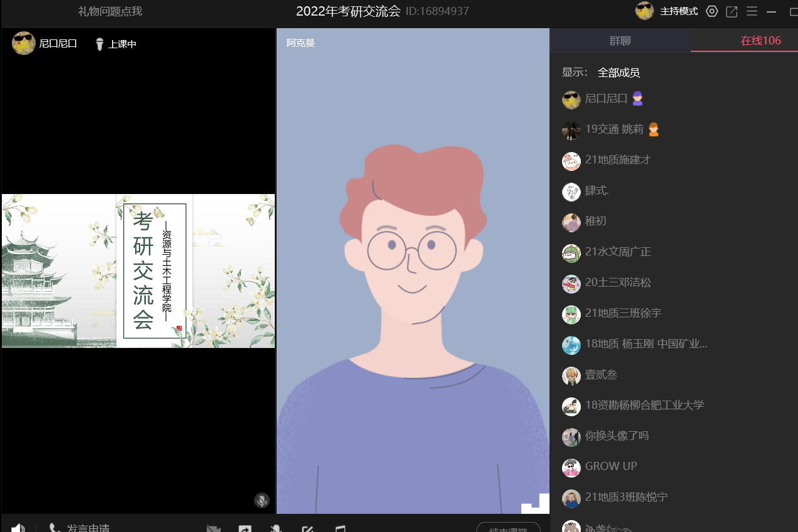Select the 在线106 tab
The image size is (798, 532).
click(x=760, y=41)
